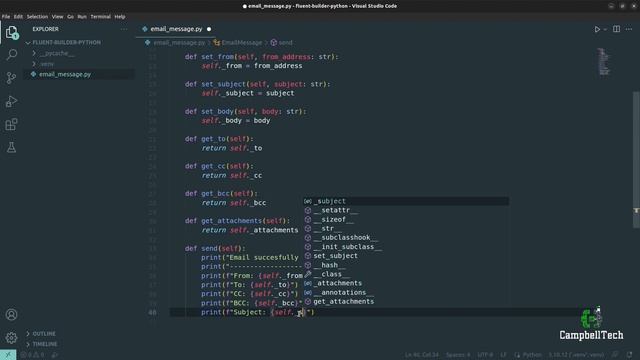Click send method in the breadcrumb
The image size is (640, 360).
(x=285, y=42)
